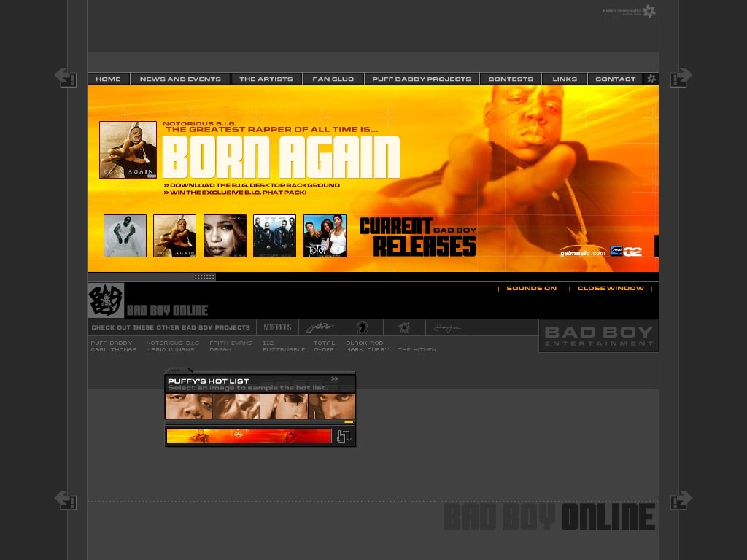
Task: Click the orange-red gradient bar in Hot List
Action: click(249, 436)
